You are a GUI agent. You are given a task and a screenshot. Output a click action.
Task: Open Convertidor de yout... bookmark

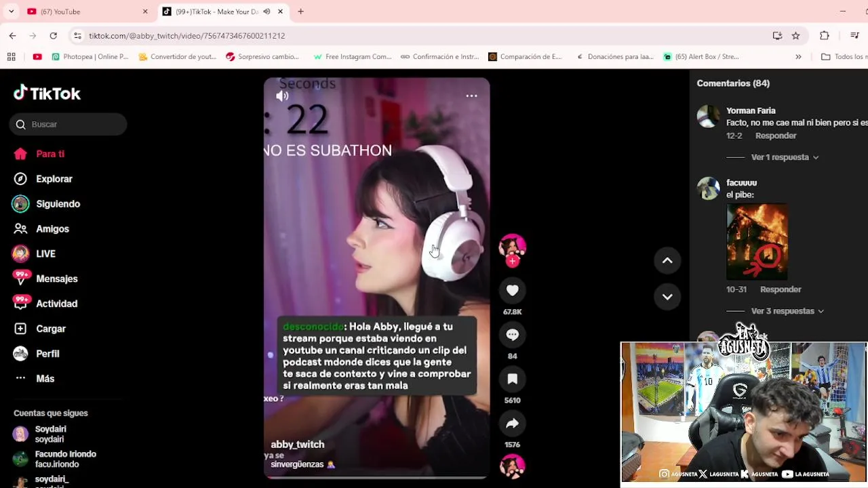[x=178, y=57]
